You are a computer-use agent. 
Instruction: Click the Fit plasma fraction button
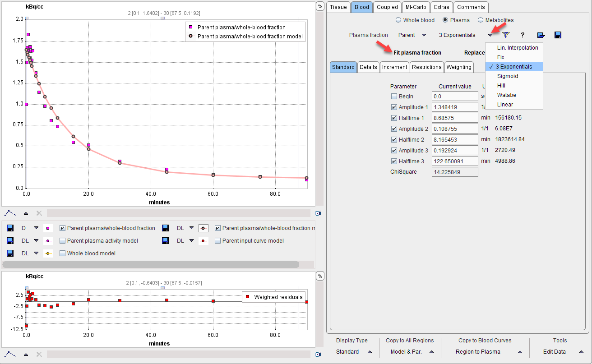(417, 53)
